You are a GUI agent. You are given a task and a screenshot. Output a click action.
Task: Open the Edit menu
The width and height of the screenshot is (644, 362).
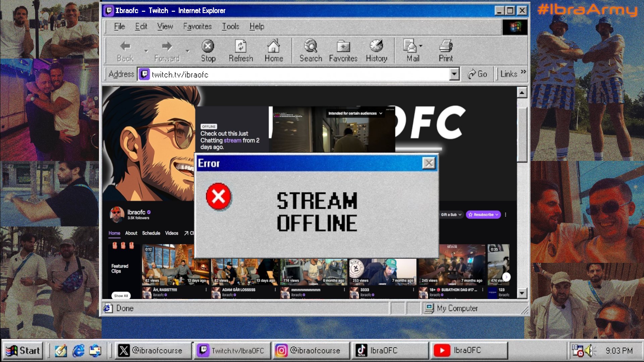click(x=141, y=26)
